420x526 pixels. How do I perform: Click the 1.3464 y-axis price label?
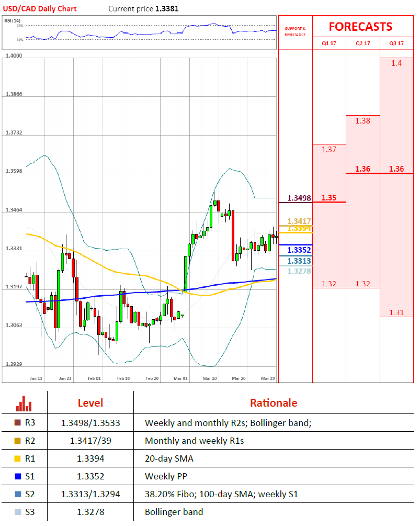click(14, 210)
